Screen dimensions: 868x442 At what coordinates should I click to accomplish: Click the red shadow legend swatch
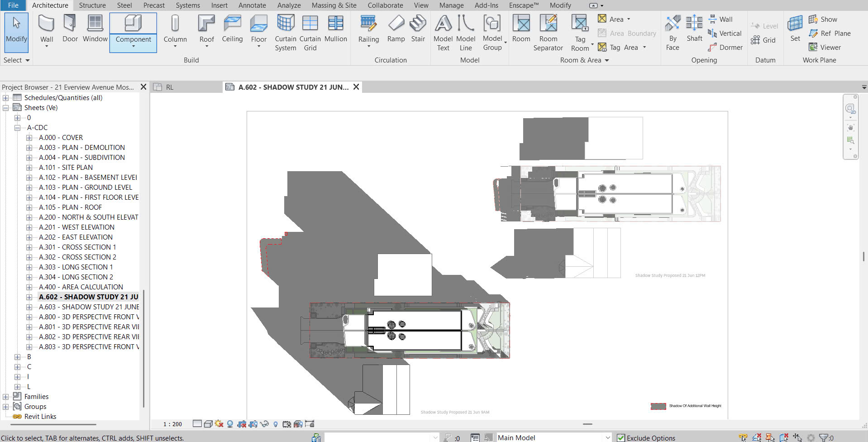point(658,406)
